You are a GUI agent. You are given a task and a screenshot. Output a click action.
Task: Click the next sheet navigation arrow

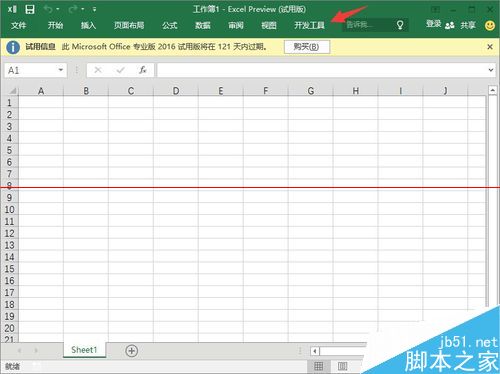[36, 350]
